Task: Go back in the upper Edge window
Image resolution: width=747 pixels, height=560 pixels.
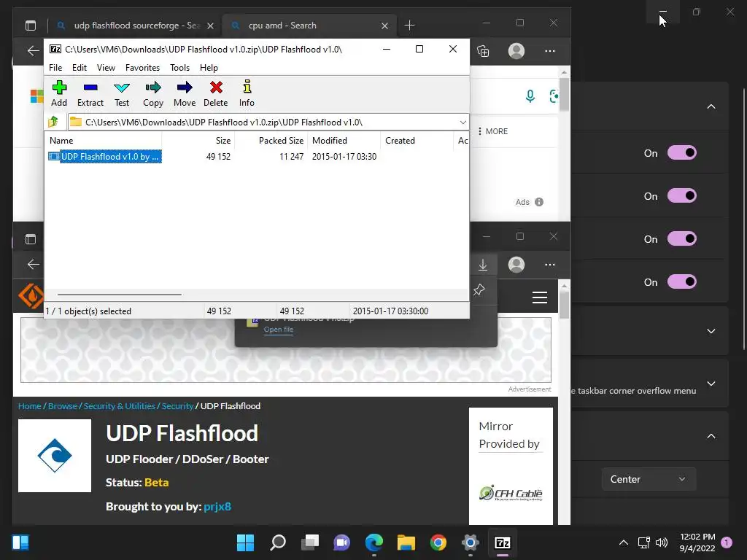Action: pyautogui.click(x=33, y=51)
